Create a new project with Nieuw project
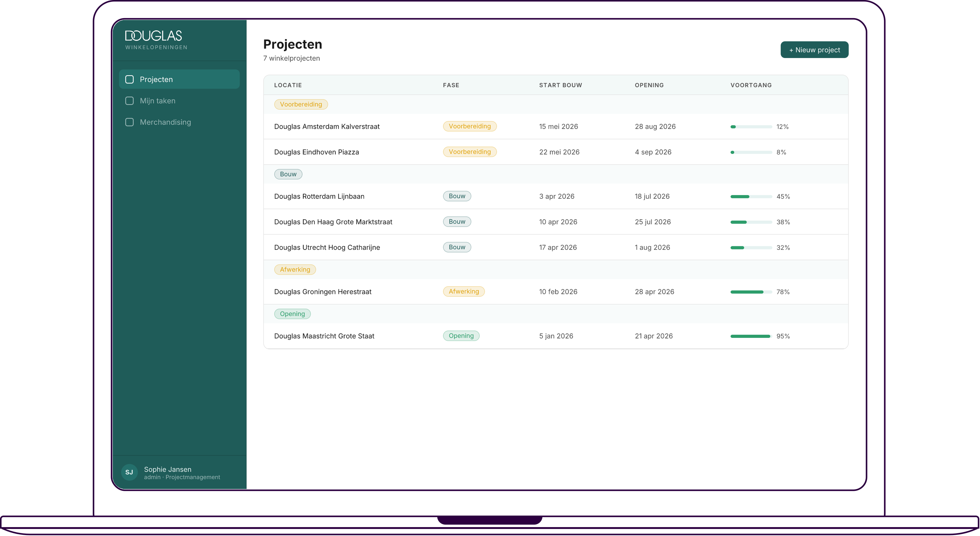Image resolution: width=980 pixels, height=536 pixels. tap(814, 50)
